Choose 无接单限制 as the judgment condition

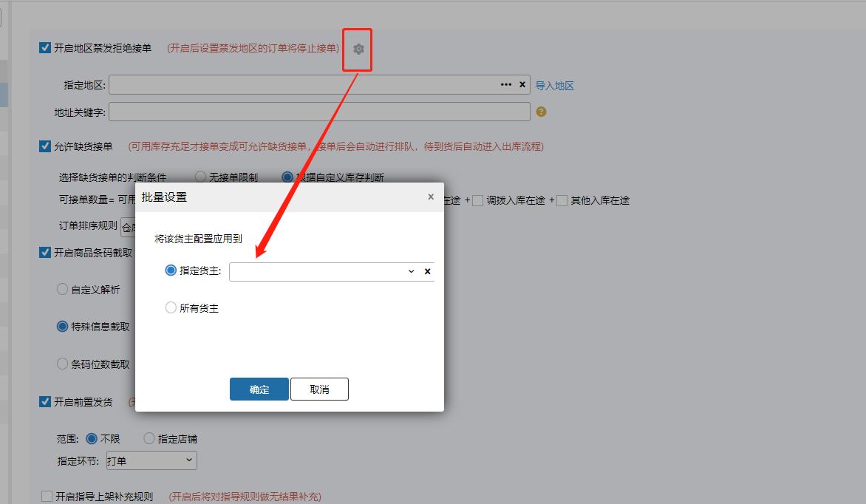(200, 177)
